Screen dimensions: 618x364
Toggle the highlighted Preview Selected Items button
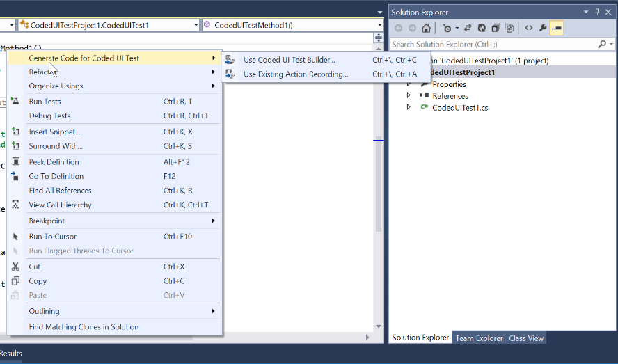[x=557, y=28]
